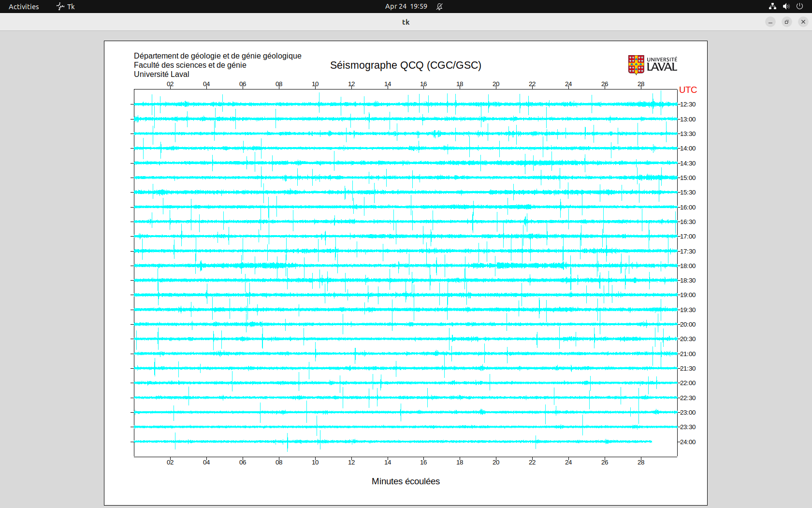Click the 13:00 UTC time label

[688, 120]
